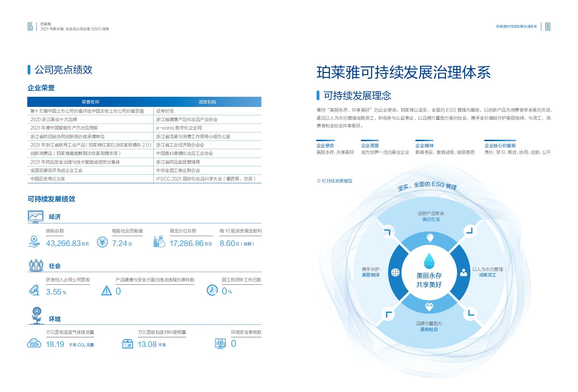Click the 2020 浙江美妆十大品牌 row
578x392 pixels.
point(144,119)
